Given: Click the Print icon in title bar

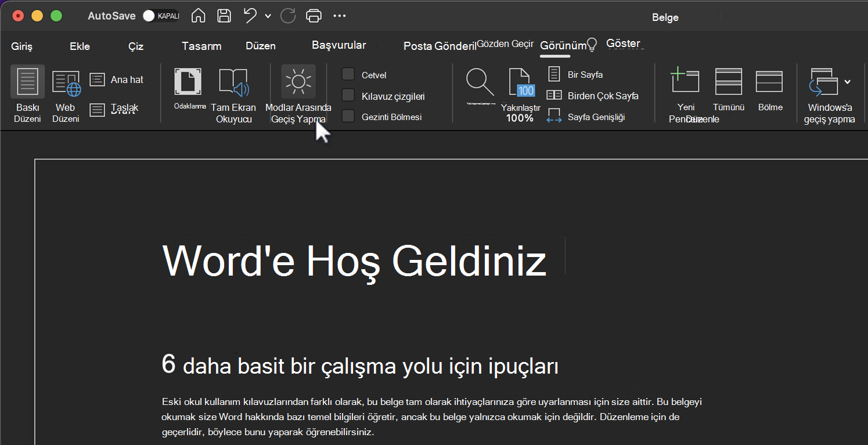Looking at the screenshot, I should [314, 16].
